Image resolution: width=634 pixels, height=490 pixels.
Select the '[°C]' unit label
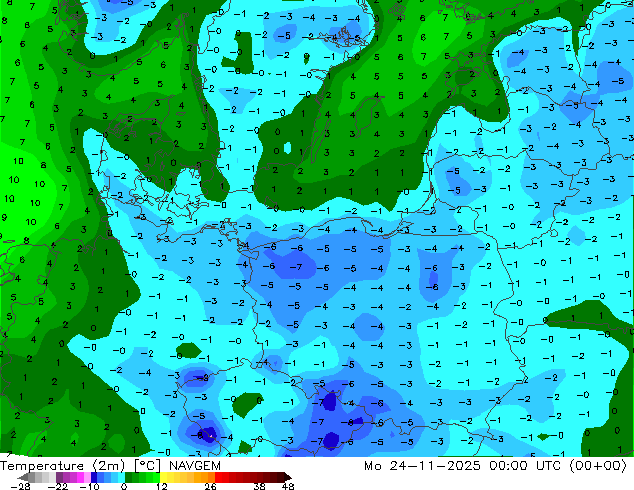tap(148, 466)
